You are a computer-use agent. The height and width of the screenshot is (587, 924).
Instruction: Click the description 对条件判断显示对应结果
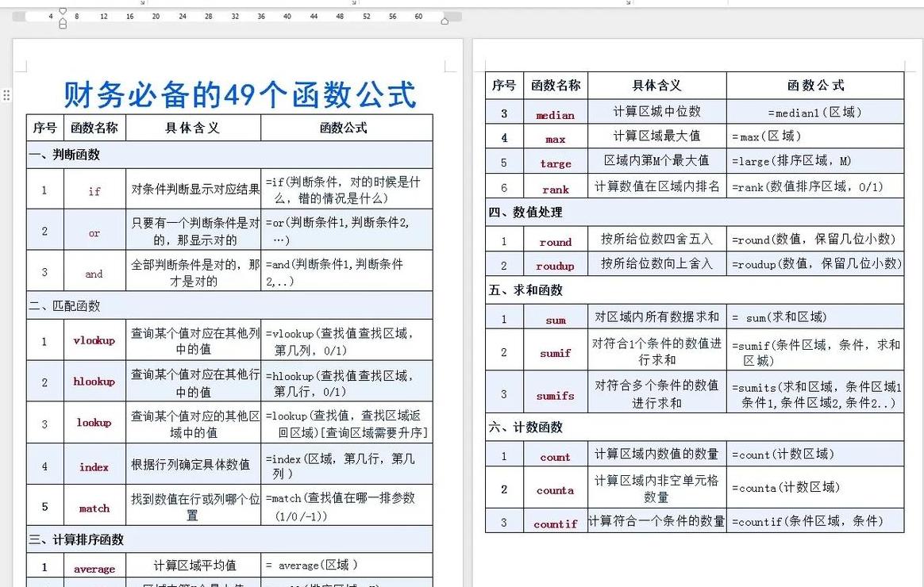click(195, 189)
